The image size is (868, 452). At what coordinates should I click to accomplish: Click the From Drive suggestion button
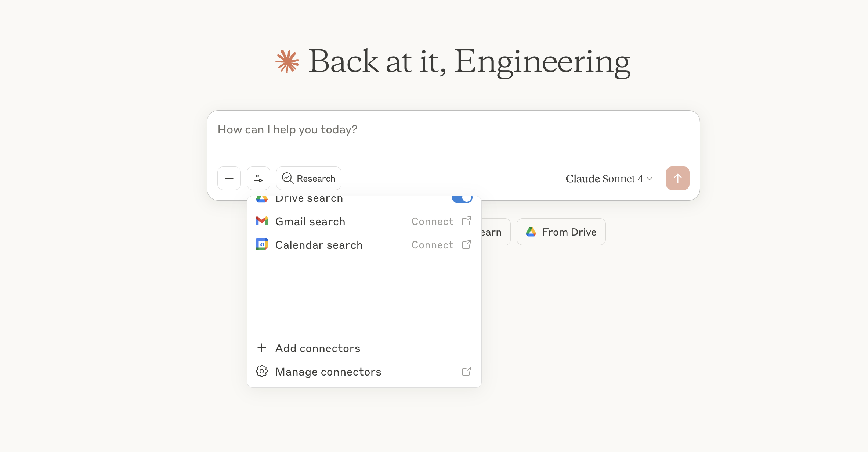(561, 232)
